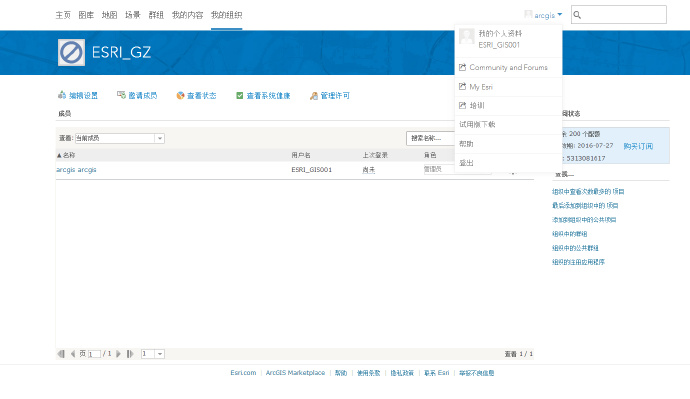Screen dimensions: 690x399
Task: Click the 用户名 column header
Action: (x=301, y=155)
